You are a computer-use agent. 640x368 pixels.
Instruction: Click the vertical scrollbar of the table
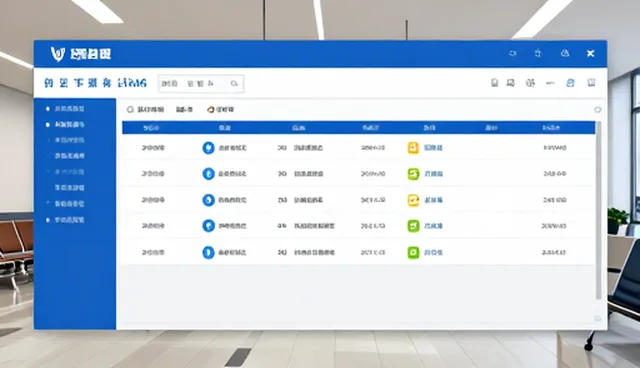click(x=598, y=210)
